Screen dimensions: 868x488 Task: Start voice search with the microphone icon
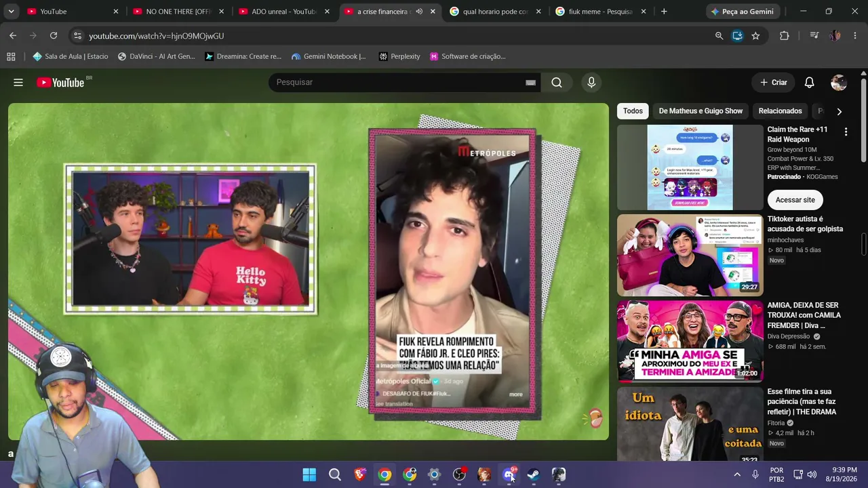pos(591,83)
